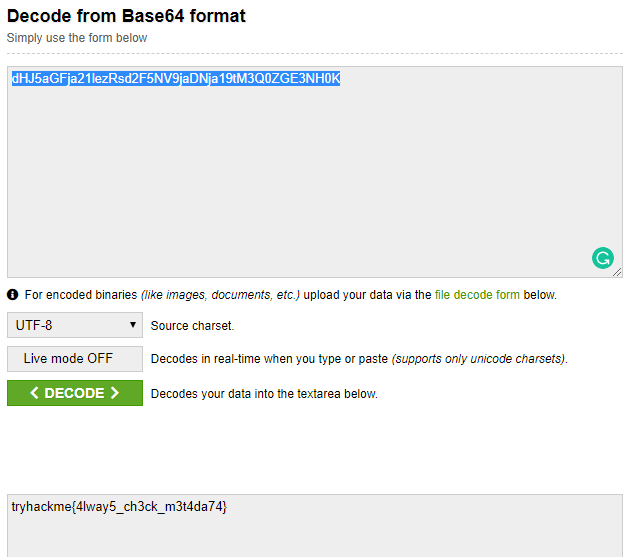Click the UTF-8 dropdown arrow
The image size is (628, 557).
click(133, 325)
